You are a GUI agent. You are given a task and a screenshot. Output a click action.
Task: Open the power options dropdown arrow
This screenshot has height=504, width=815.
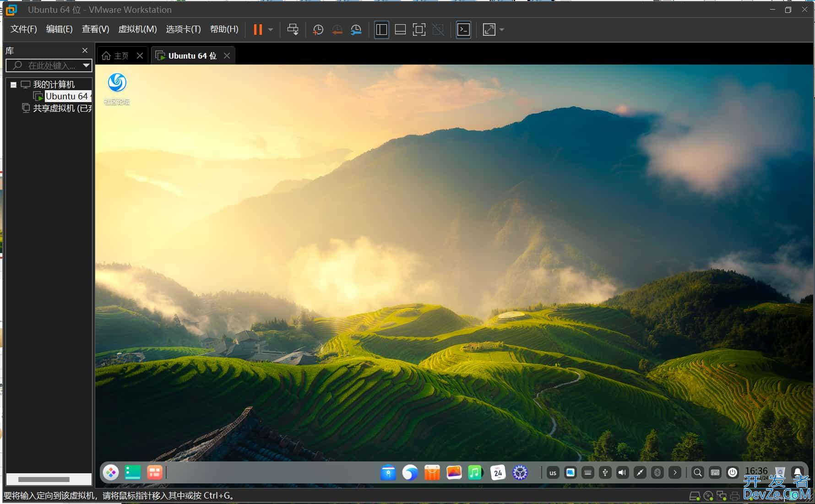point(271,30)
